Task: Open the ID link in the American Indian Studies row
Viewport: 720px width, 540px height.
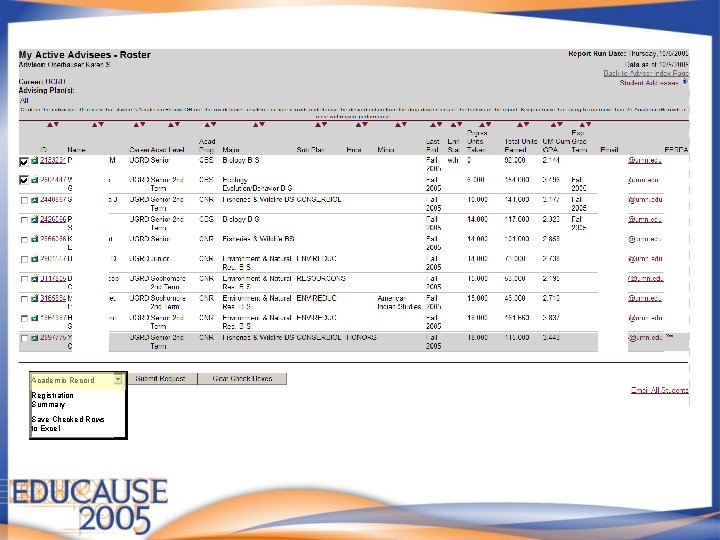Action: tap(53, 298)
